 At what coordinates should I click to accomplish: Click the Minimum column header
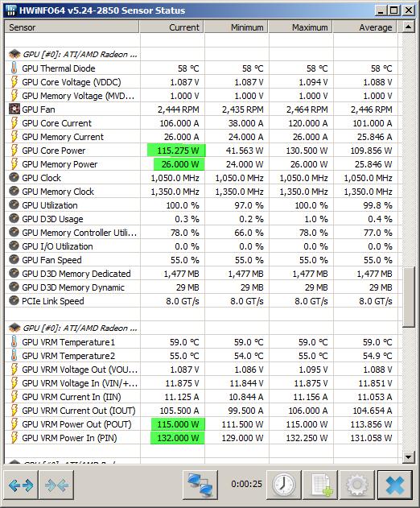[x=236, y=27]
